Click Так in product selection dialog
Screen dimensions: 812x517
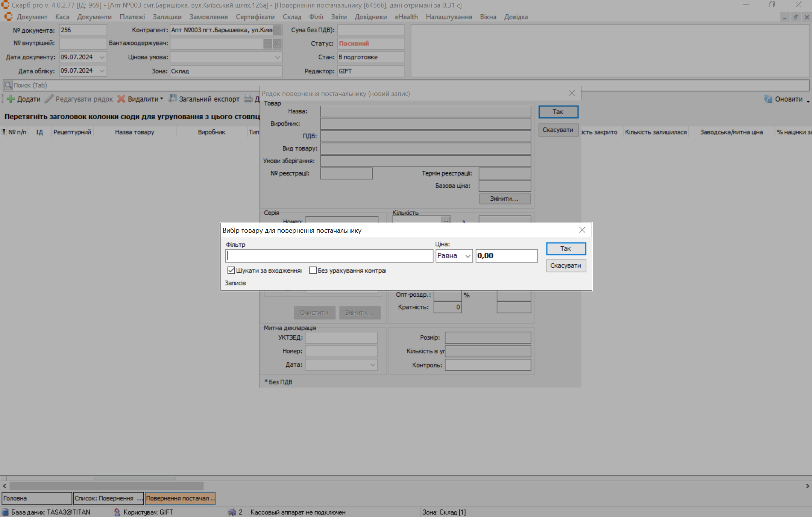tap(565, 249)
